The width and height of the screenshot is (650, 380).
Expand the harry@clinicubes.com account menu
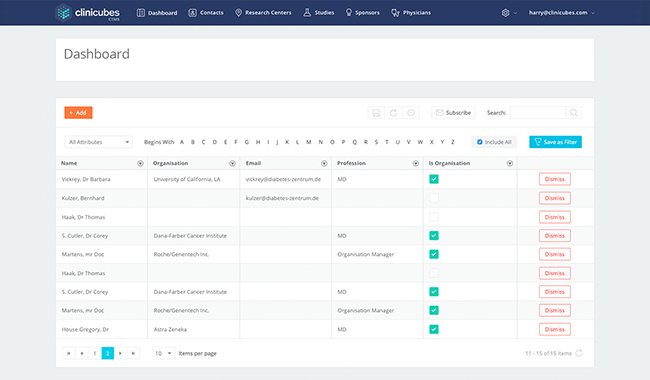tap(561, 13)
